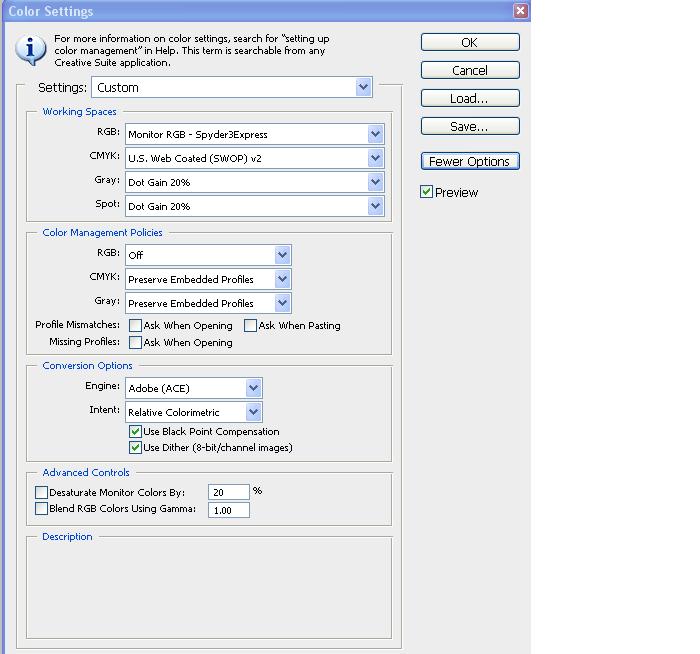Screen dimensions: 700x654
Task: Toggle the Preview checkbox
Action: 427,192
